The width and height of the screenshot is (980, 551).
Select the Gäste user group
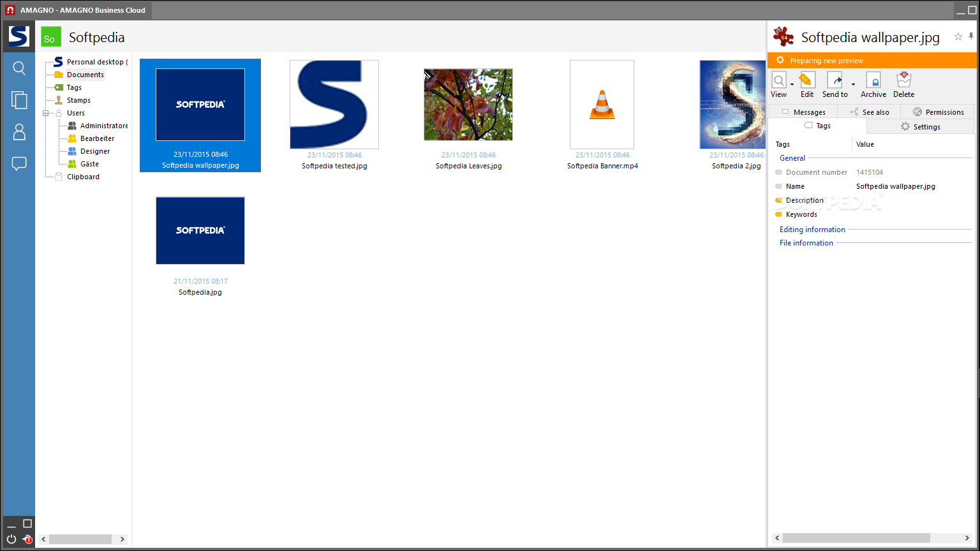pos(83,164)
